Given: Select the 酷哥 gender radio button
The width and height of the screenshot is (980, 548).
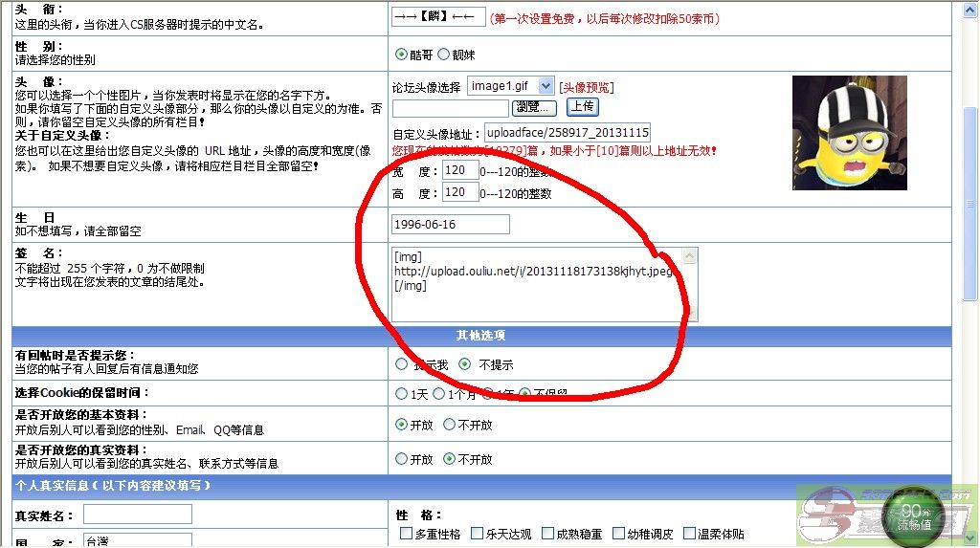Looking at the screenshot, I should coord(402,55).
